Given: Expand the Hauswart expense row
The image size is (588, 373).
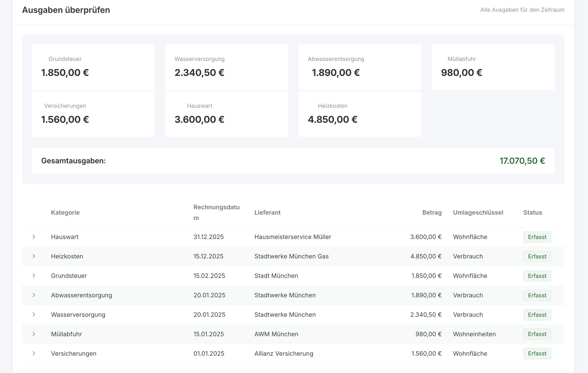Looking at the screenshot, I should point(34,237).
